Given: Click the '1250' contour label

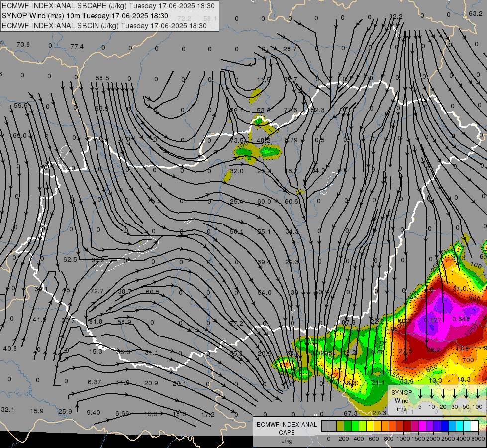Looking at the screenshot, I should point(472,331).
